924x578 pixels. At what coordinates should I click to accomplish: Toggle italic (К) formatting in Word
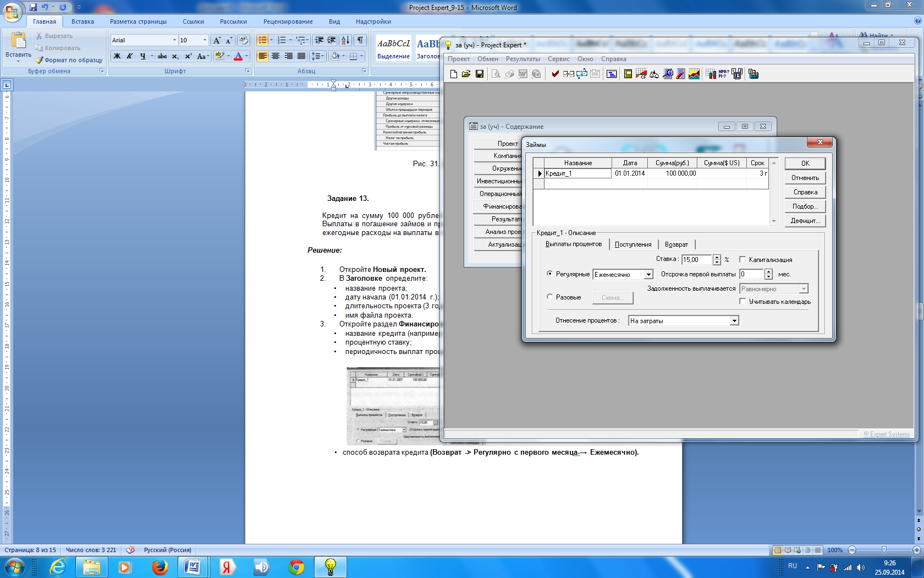coord(130,56)
